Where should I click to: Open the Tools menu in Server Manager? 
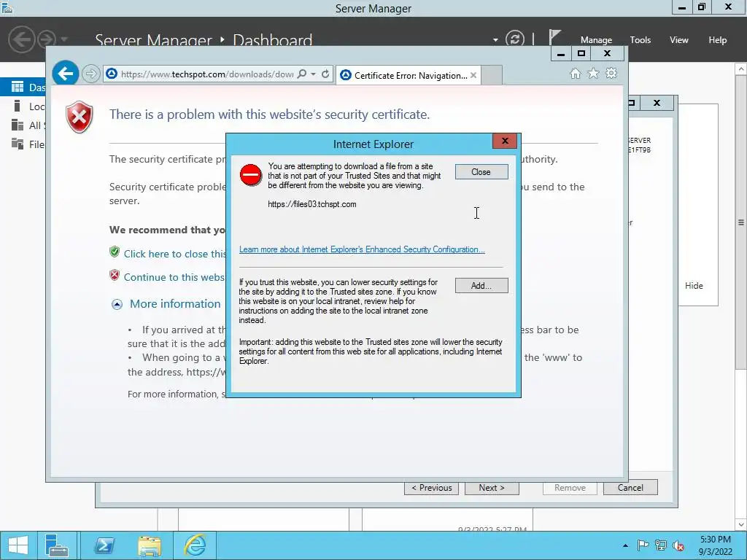pos(640,40)
